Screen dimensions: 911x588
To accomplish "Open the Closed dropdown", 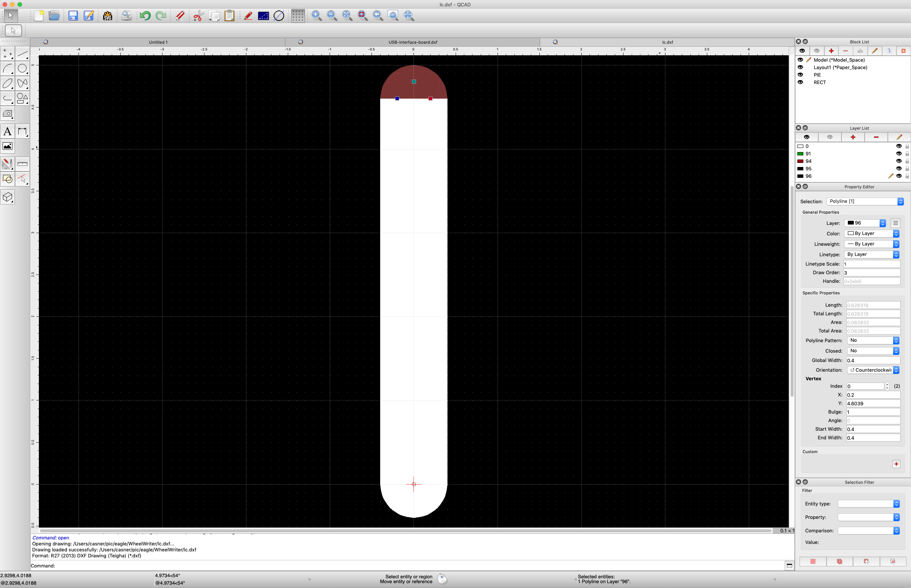I will (873, 351).
